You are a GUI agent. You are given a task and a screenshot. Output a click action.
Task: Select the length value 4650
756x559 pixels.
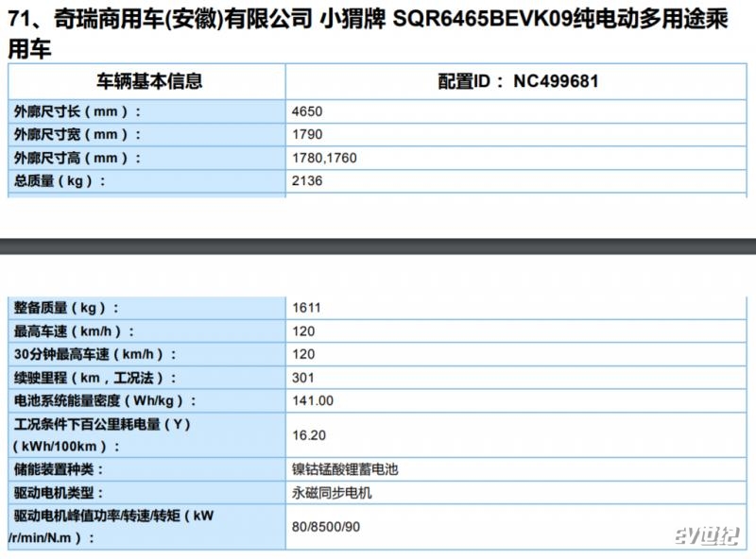[x=307, y=111]
